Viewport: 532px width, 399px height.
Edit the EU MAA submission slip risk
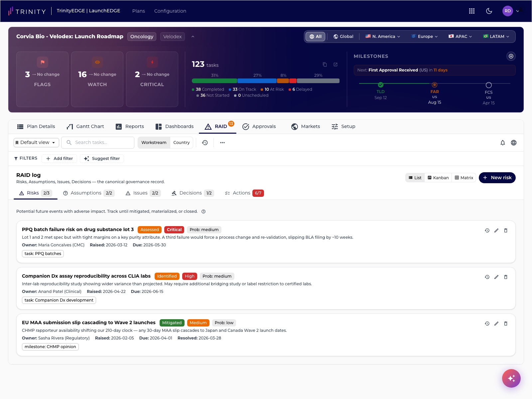(496, 324)
